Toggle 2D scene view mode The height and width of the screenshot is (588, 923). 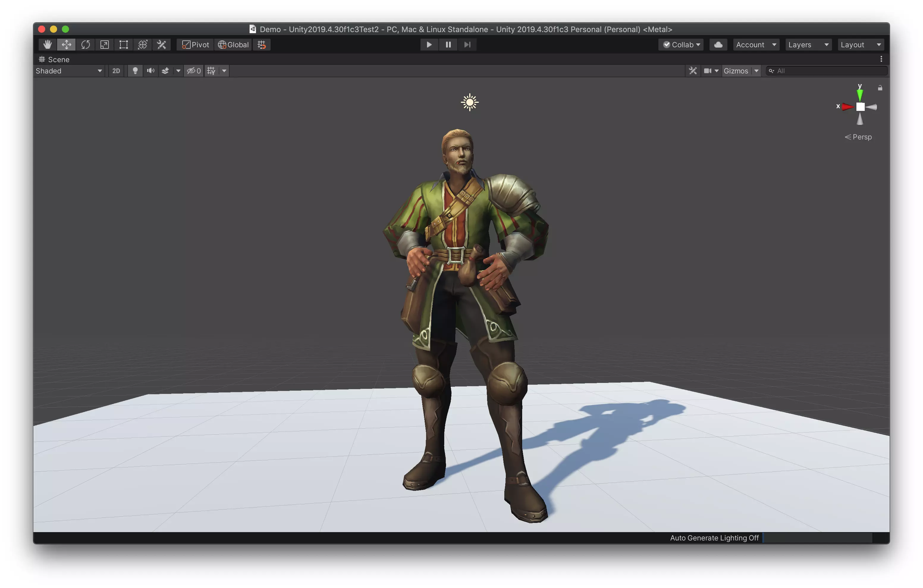116,71
